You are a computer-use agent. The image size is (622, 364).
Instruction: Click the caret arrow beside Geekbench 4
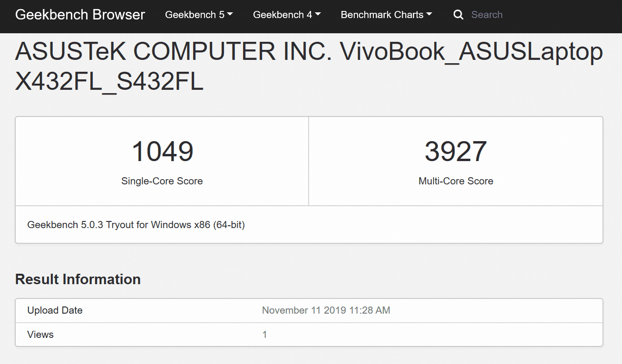click(318, 14)
